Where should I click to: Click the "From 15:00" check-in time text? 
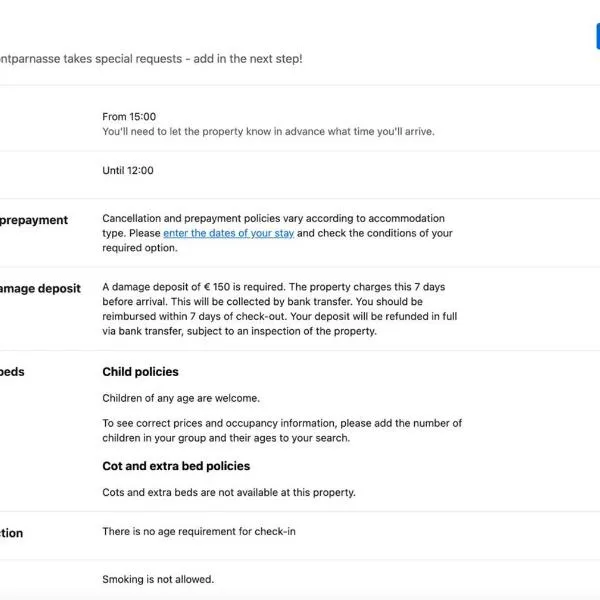tap(129, 117)
